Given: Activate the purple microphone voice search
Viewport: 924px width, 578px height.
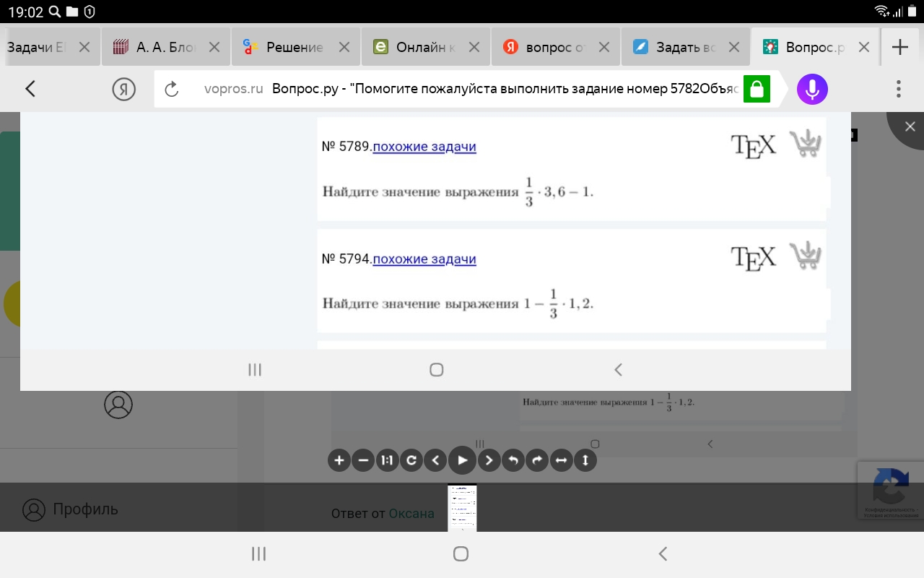Looking at the screenshot, I should pos(812,89).
